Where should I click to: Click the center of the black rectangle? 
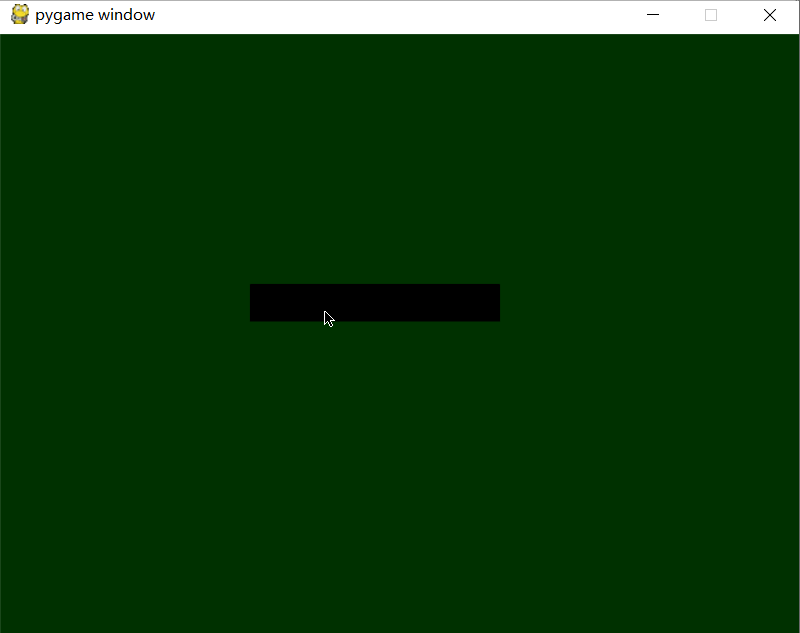click(375, 303)
